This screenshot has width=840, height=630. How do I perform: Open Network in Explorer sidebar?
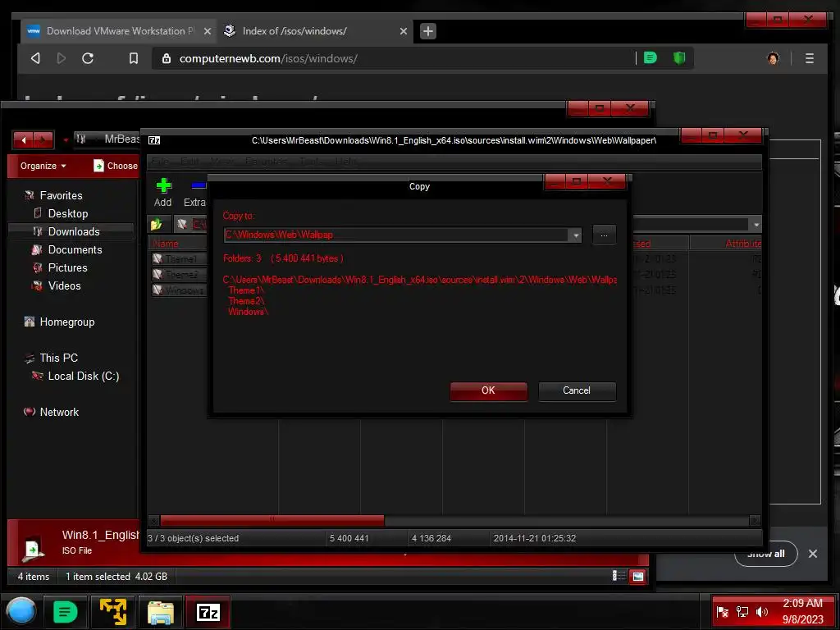point(59,412)
